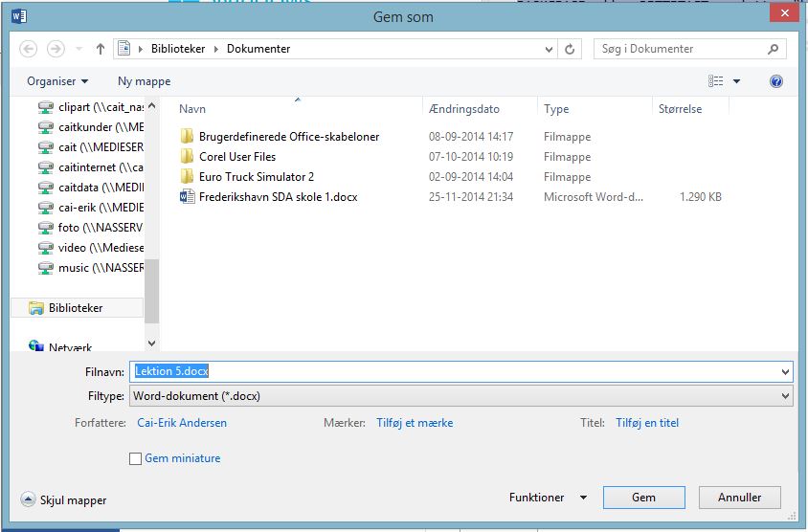808x532 pixels.
Task: Click the 1.290 KB size cell
Action: (701, 197)
